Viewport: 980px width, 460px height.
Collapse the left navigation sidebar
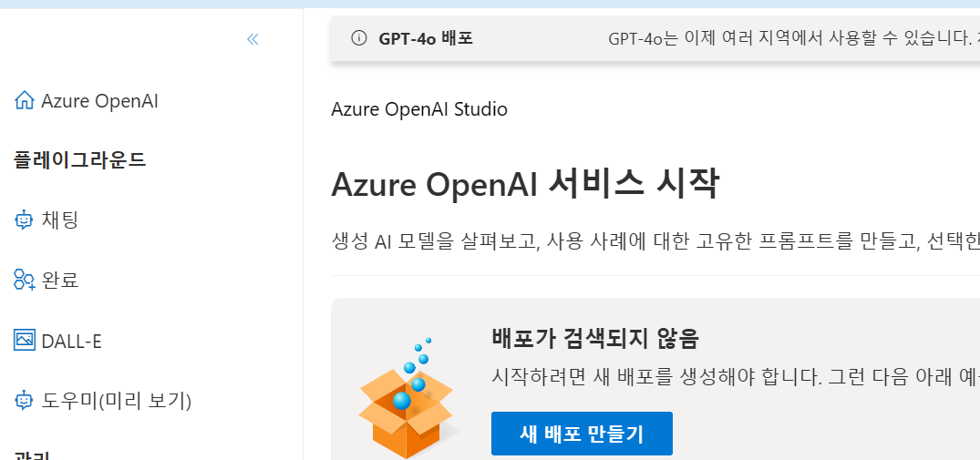pos(253,39)
